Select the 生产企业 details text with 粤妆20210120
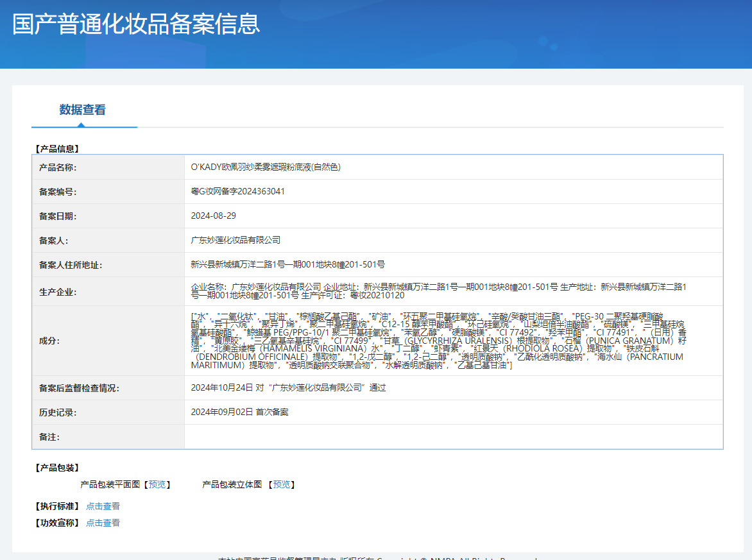Viewport: 752px width, 560px height. click(439, 291)
